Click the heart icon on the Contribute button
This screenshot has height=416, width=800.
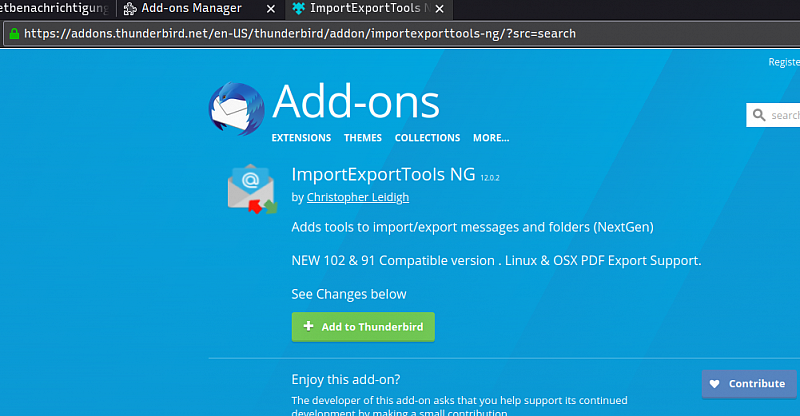click(714, 384)
